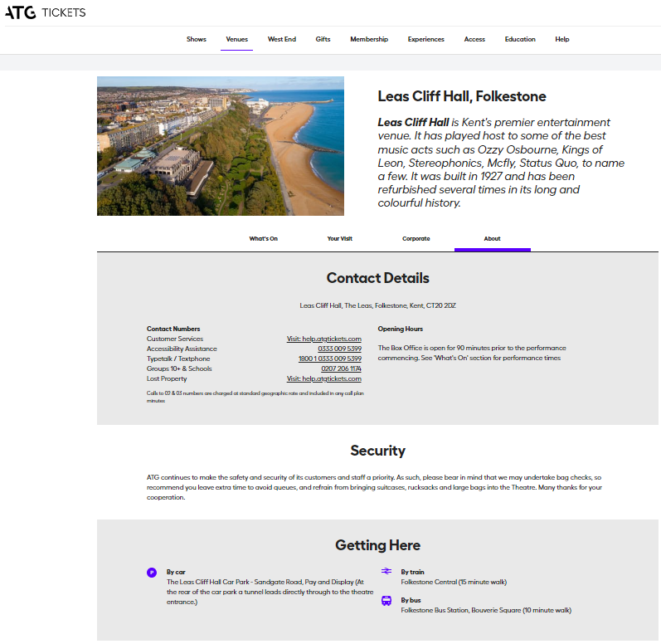Click the bus icon beside By bus
661x644 pixels.
pos(386,600)
